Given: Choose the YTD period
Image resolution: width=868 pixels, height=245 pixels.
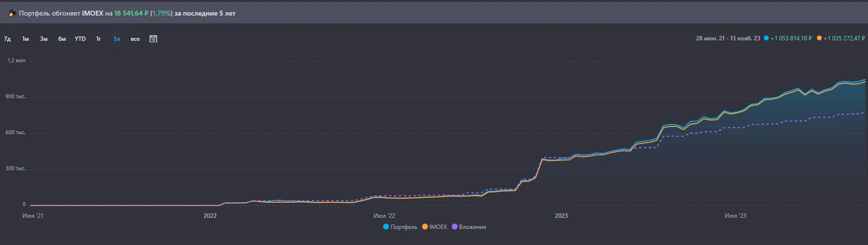Looking at the screenshot, I should pyautogui.click(x=80, y=39).
